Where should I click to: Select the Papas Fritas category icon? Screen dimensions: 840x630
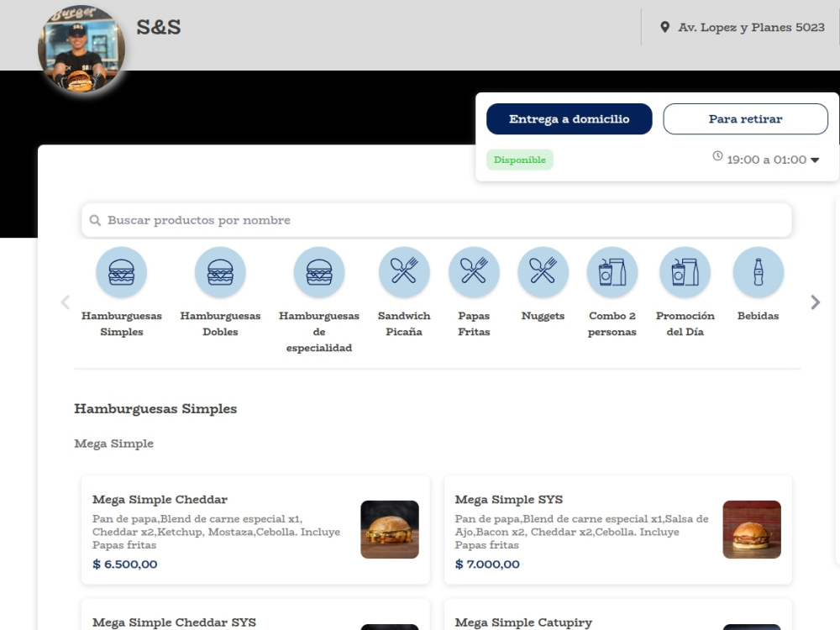click(474, 272)
